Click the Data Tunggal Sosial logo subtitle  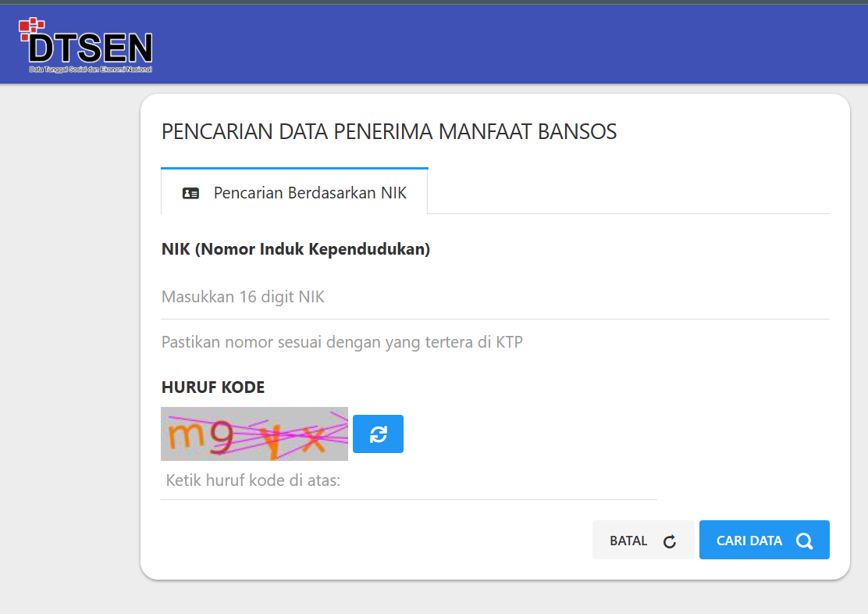(x=90, y=70)
